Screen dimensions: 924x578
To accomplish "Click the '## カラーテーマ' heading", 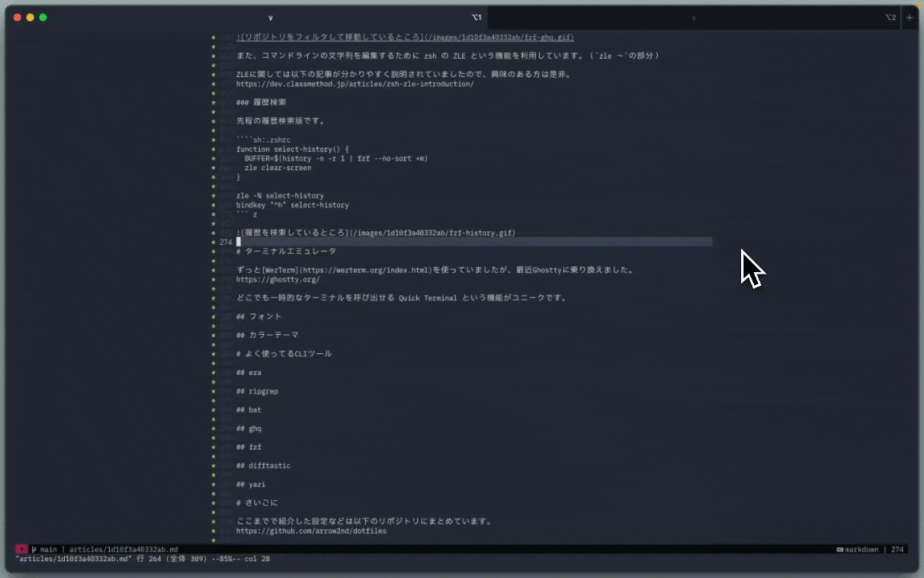I will click(x=267, y=335).
